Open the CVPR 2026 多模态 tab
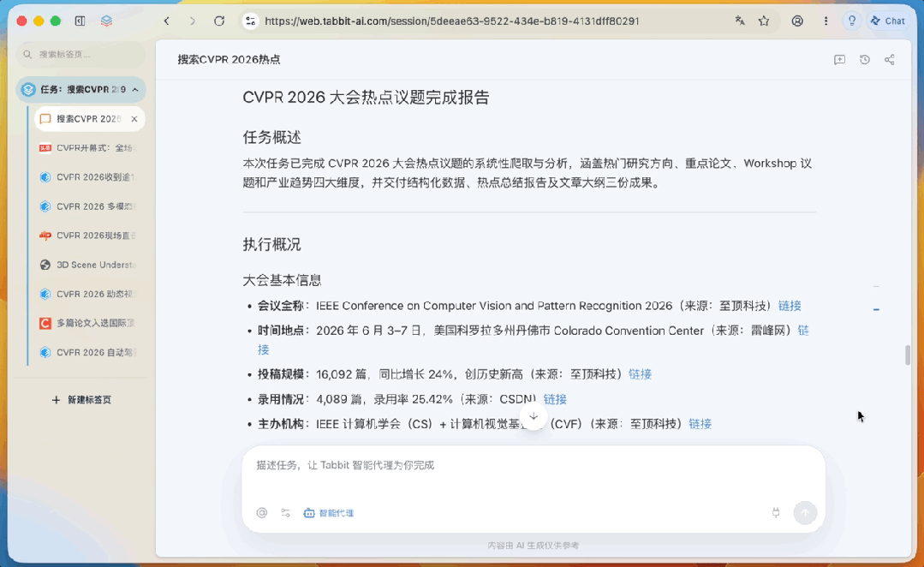 [x=90, y=206]
